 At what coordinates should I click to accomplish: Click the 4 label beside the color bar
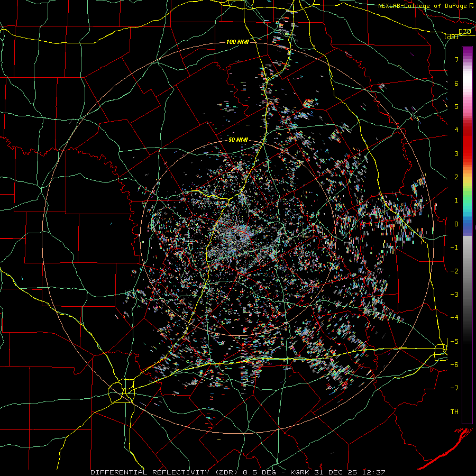(x=456, y=130)
